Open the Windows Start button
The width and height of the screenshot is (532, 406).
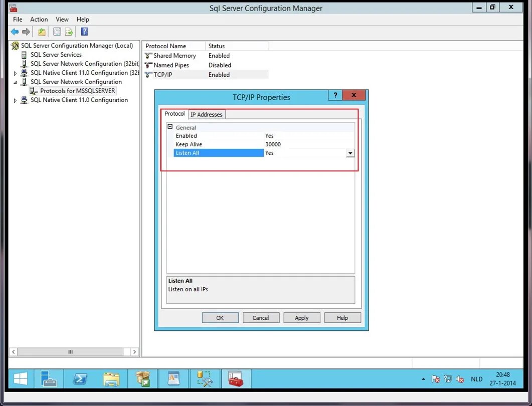point(21,378)
